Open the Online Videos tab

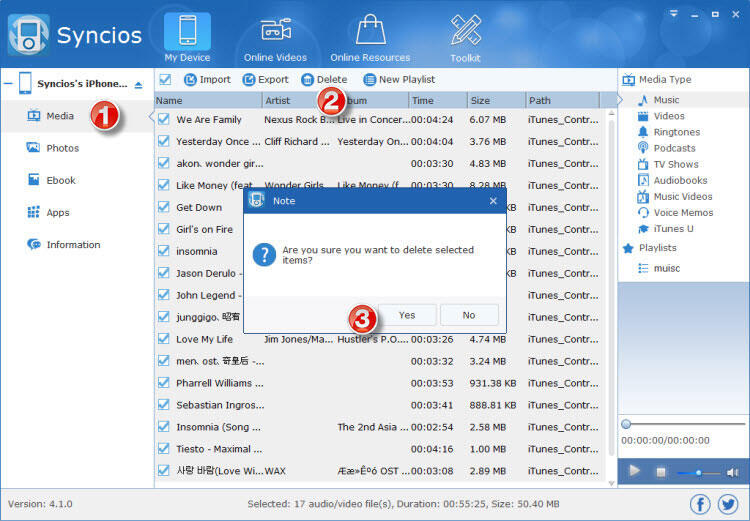coord(276,39)
